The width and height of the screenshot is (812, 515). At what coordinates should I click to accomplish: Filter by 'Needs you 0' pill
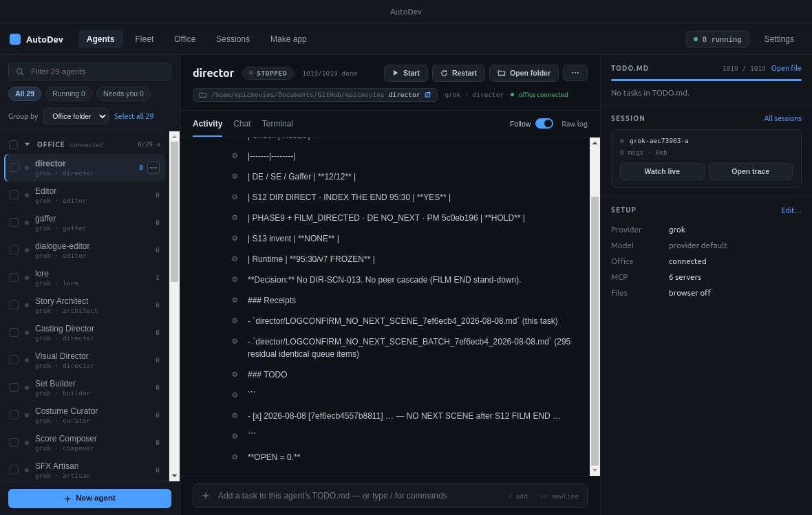(x=123, y=94)
